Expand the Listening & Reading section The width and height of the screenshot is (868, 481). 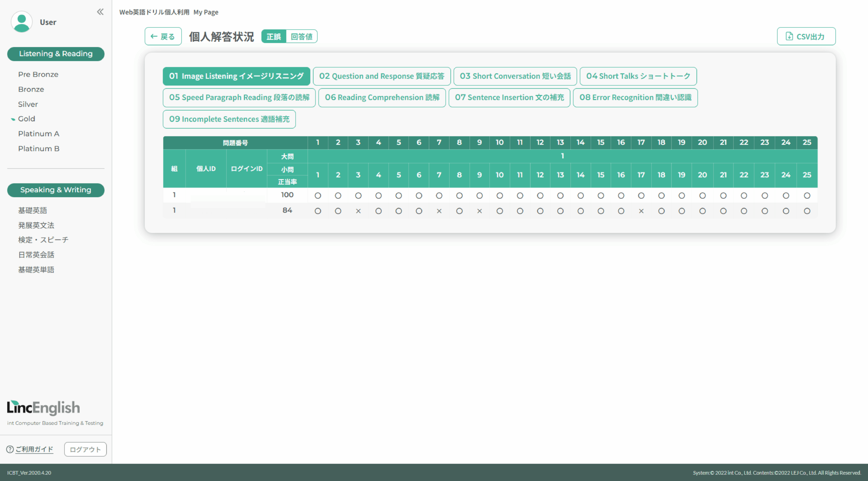pos(56,54)
